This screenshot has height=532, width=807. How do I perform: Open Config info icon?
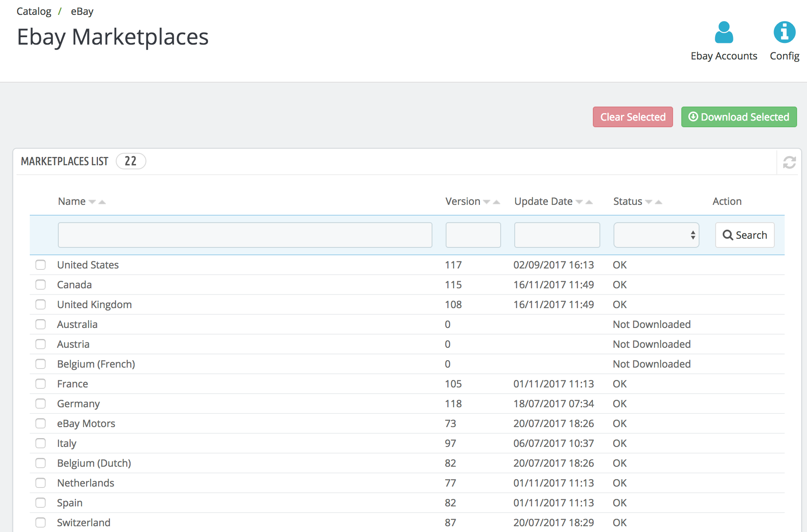click(x=784, y=32)
